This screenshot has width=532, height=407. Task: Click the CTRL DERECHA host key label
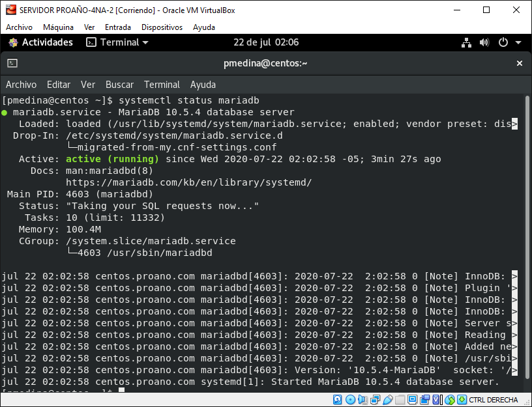tap(494, 400)
